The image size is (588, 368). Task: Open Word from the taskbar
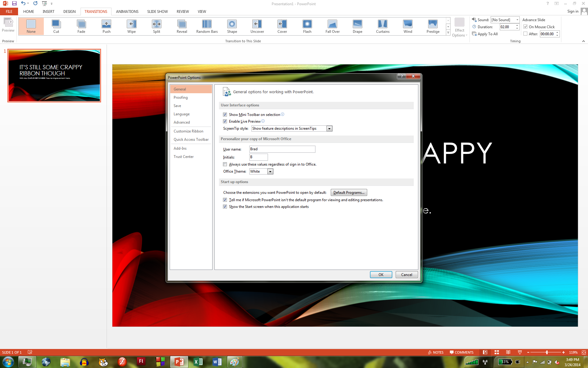click(217, 362)
